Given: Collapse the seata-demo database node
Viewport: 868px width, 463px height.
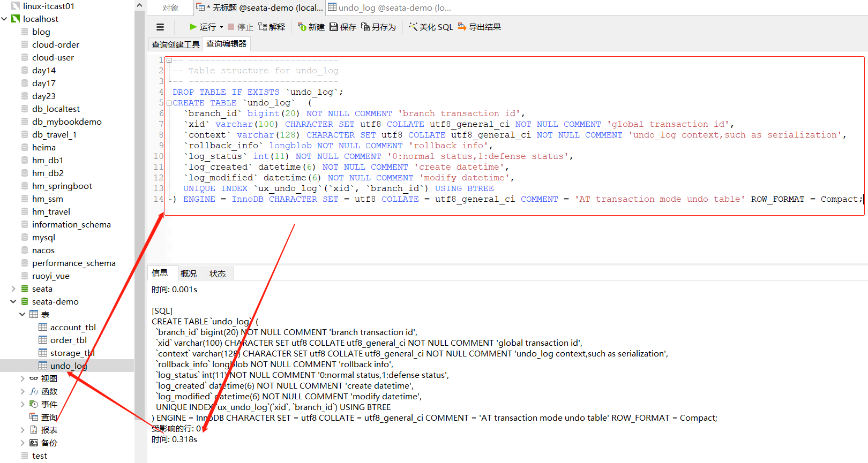Looking at the screenshot, I should tap(13, 301).
